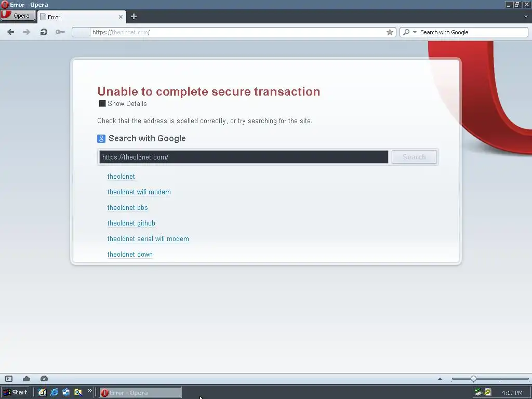Click the page badge in the address bar
Viewport: 532px width, 399px height.
click(81, 32)
